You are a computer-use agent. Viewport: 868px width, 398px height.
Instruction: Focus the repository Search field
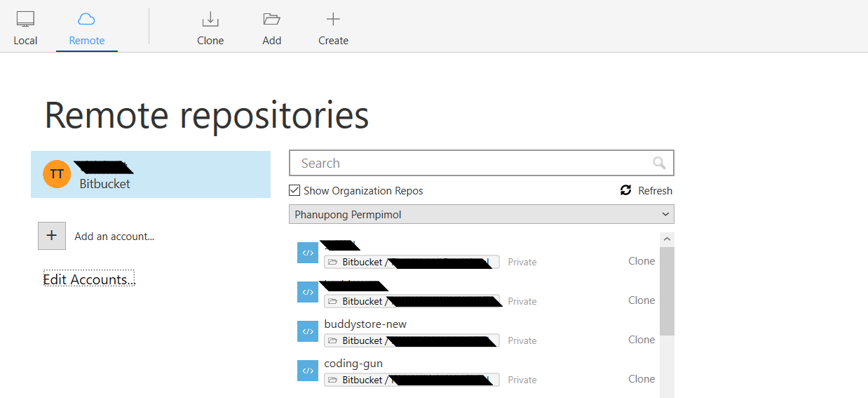[x=481, y=163]
